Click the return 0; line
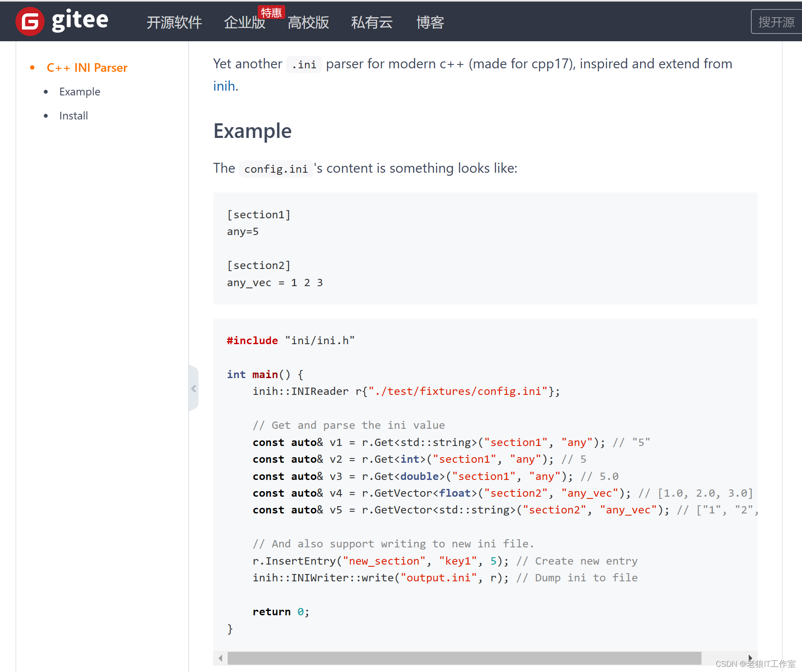This screenshot has height=672, width=802. pos(281,612)
